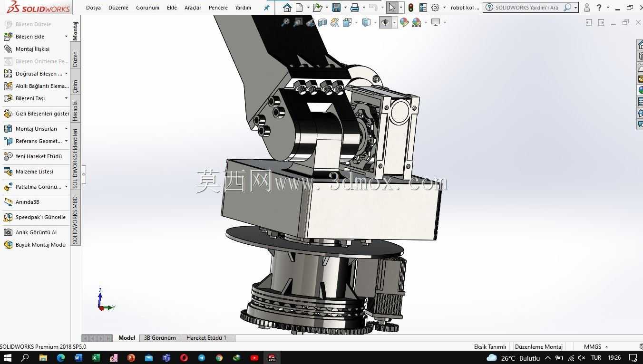Open Display Style cube icon
Image resolution: width=643 pixels, height=364 pixels.
[x=366, y=22]
